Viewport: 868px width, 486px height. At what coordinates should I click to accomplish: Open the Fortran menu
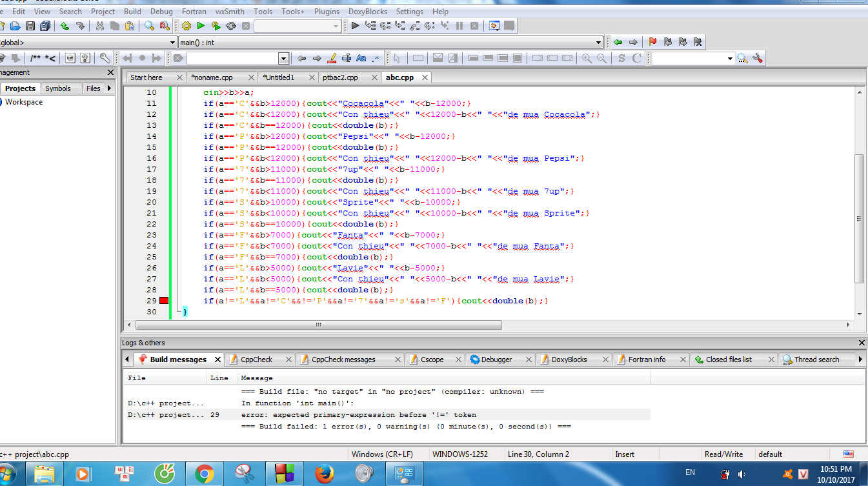point(194,12)
